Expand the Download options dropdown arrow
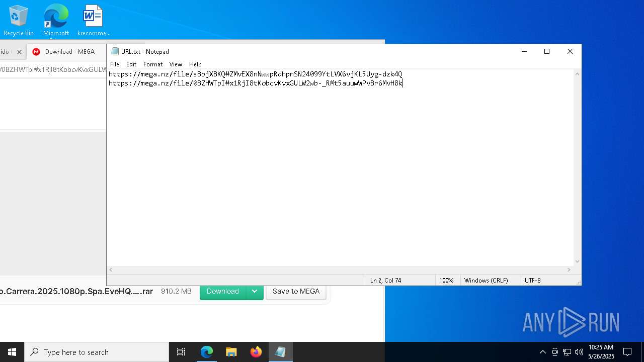Viewport: 644px width, 362px height. [x=255, y=291]
